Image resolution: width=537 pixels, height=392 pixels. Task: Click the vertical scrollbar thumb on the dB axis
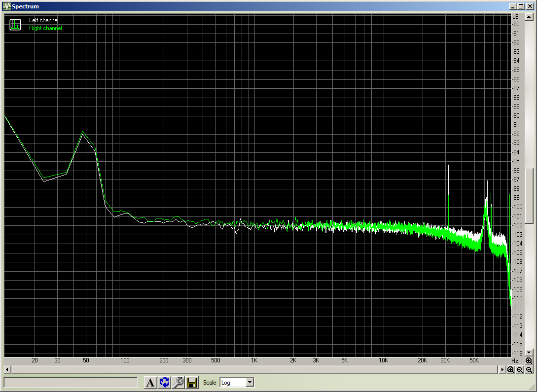pyautogui.click(x=529, y=195)
